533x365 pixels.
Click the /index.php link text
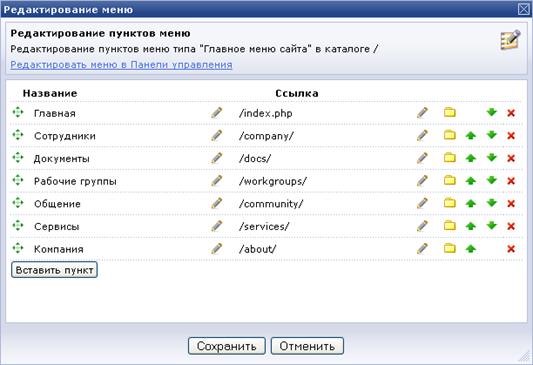265,113
